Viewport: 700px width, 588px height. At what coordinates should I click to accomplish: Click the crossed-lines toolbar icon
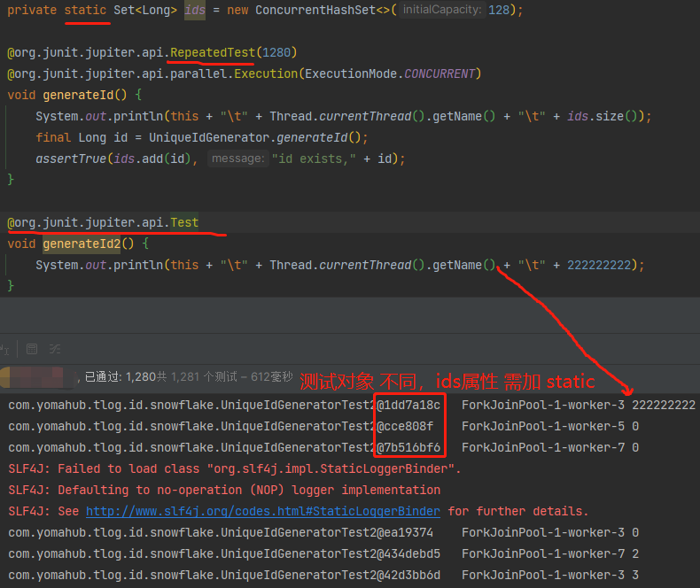pos(55,349)
